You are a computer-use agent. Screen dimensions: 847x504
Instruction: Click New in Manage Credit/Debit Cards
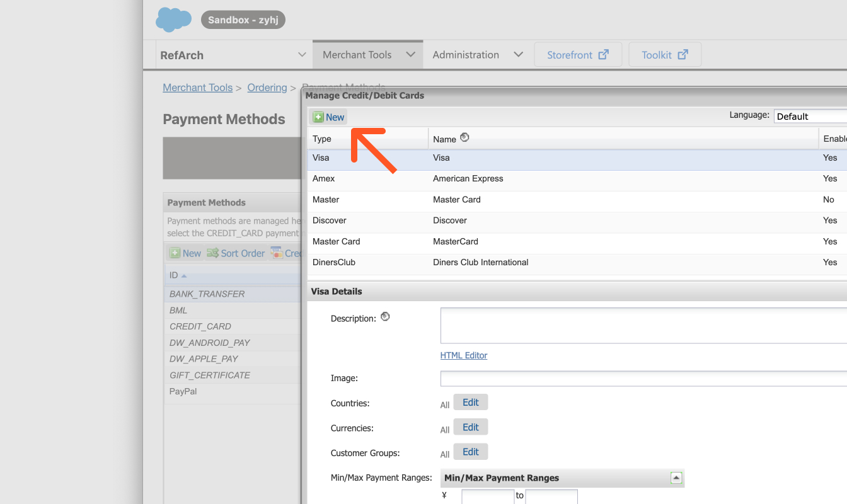click(328, 117)
